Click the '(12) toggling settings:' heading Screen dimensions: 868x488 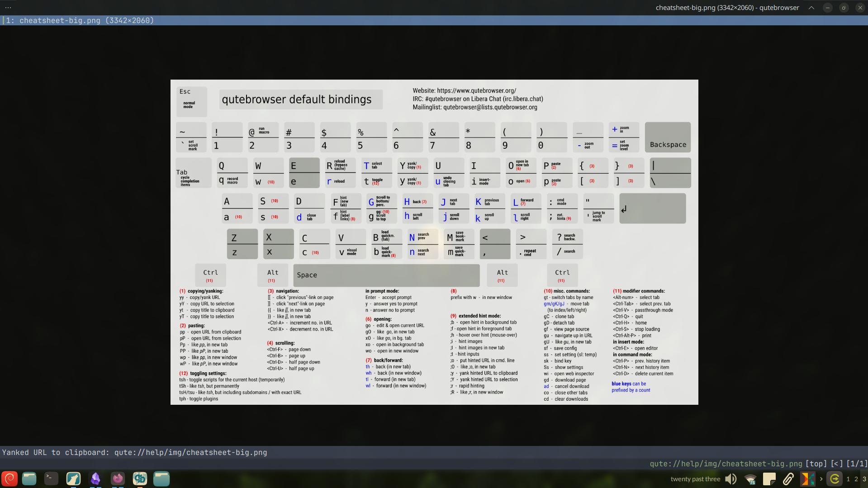point(203,374)
